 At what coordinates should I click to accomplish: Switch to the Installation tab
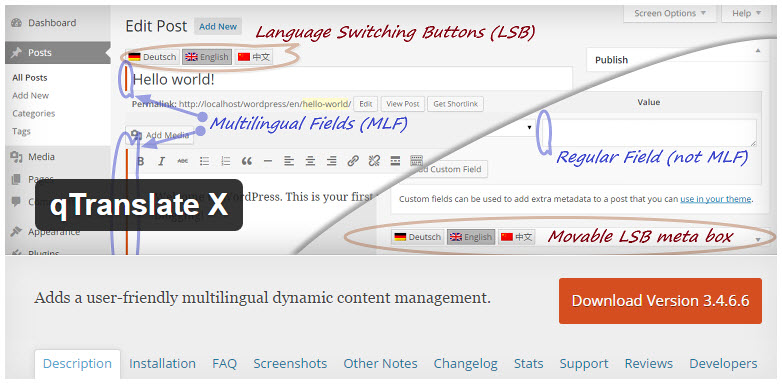(x=162, y=364)
